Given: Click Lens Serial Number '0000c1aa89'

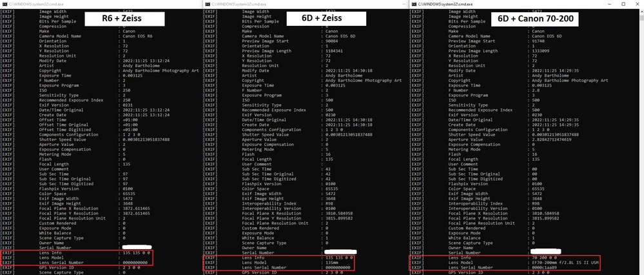Looking at the screenshot, I should point(544,267).
